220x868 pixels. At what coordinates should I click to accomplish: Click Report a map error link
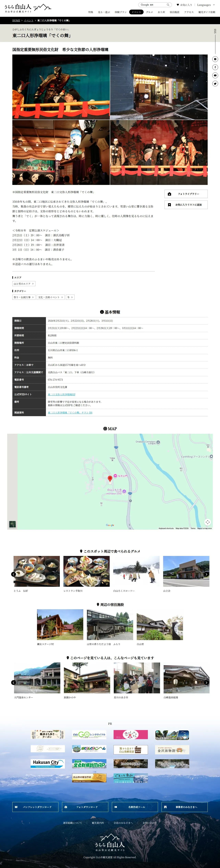tap(205, 528)
